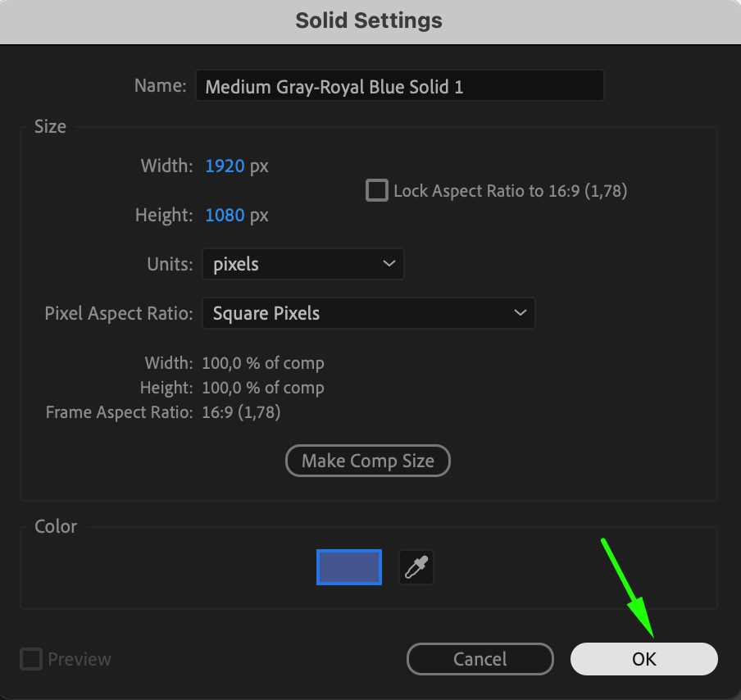Image resolution: width=741 pixels, height=700 pixels.
Task: Click the "Preview" label text
Action: pyautogui.click(x=80, y=659)
